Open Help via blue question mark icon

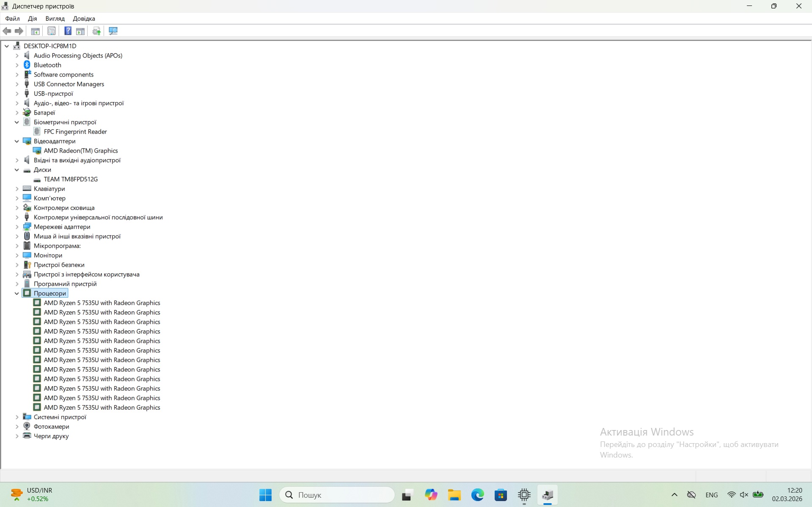pyautogui.click(x=68, y=31)
